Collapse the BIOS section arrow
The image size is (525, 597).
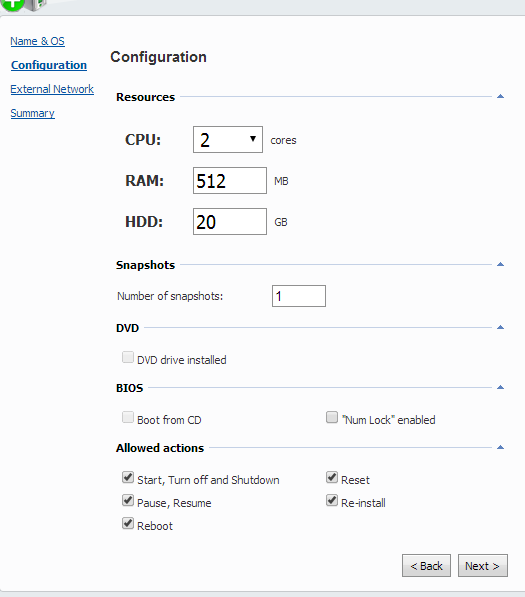pyautogui.click(x=500, y=387)
